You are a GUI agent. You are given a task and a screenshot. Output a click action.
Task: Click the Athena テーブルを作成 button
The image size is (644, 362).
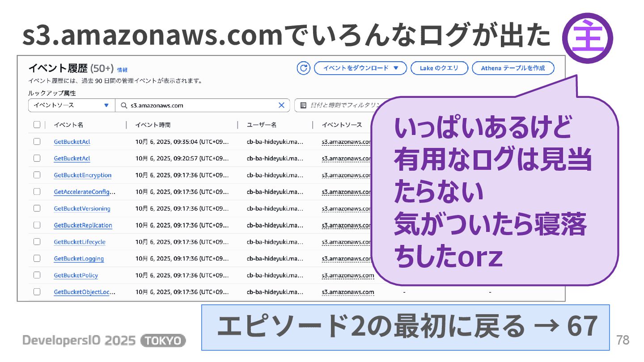pos(513,68)
